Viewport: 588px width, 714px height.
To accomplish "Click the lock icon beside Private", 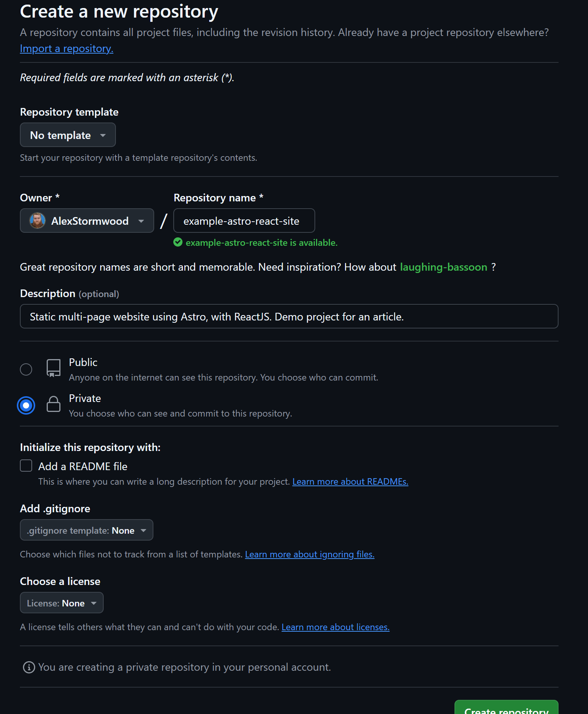I will tap(53, 404).
